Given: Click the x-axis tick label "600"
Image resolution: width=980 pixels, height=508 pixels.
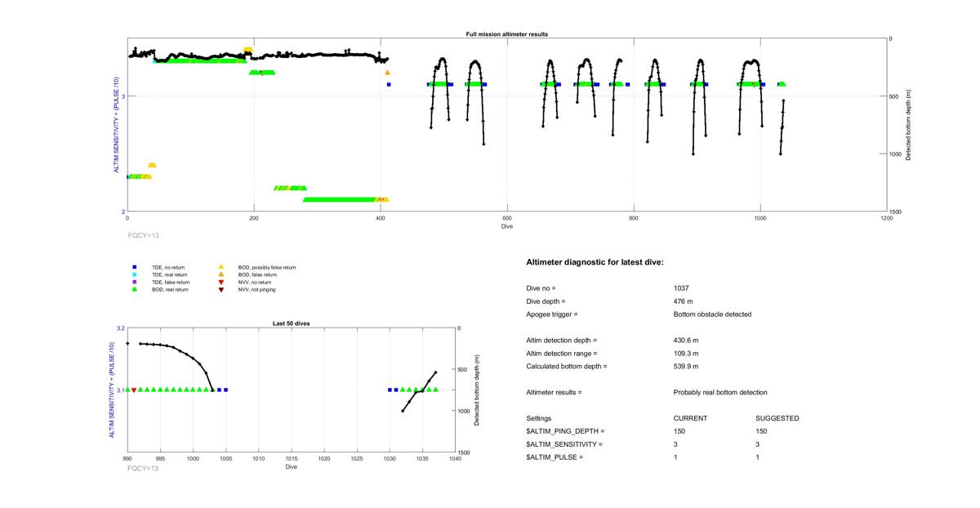Looking at the screenshot, I should (x=507, y=219).
